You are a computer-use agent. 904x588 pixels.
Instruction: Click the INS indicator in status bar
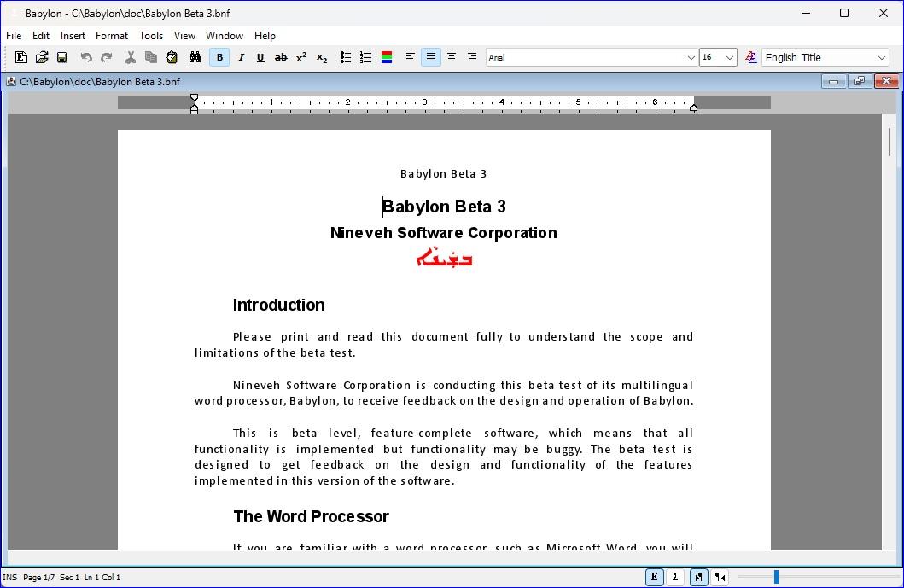[9, 577]
